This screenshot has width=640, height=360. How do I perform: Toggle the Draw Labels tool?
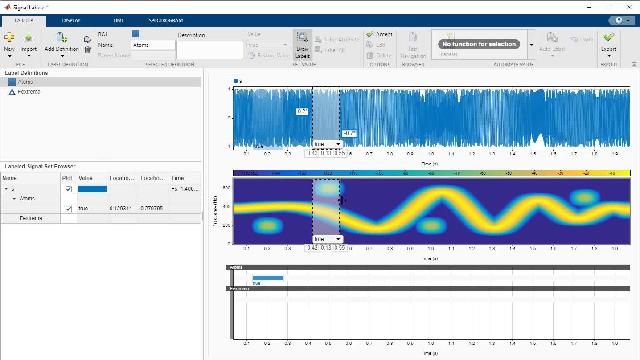(302, 45)
